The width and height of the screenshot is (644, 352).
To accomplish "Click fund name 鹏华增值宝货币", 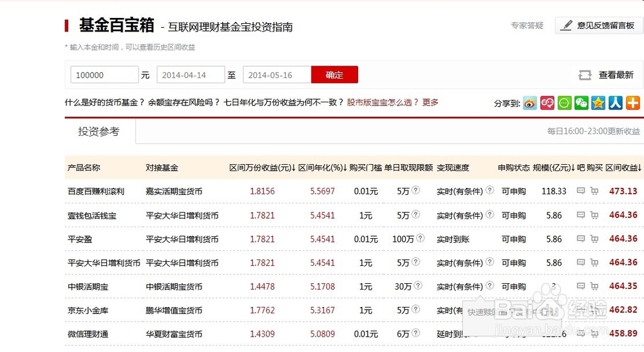I will click(x=174, y=311).
